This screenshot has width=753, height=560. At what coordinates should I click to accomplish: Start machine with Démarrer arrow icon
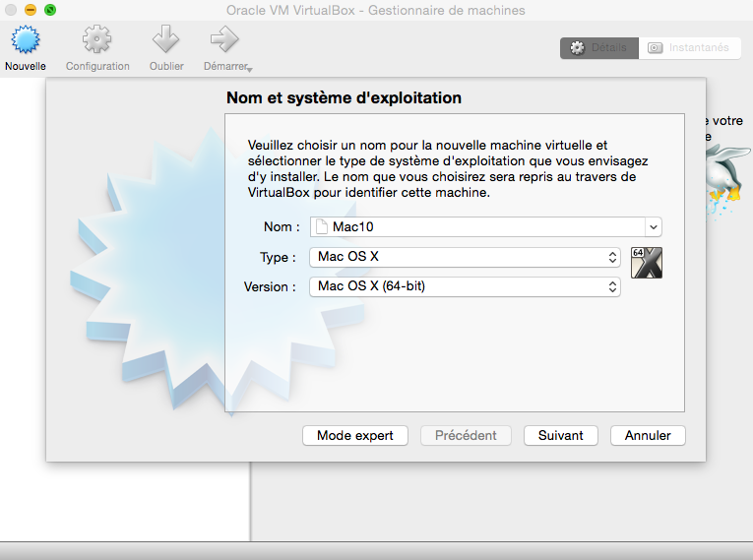(224, 39)
